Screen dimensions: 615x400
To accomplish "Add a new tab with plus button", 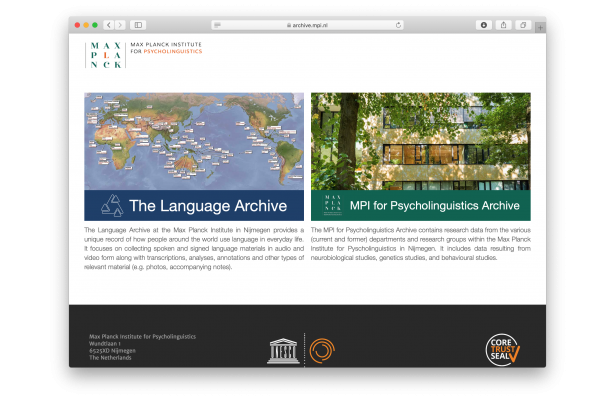I will pos(540,27).
